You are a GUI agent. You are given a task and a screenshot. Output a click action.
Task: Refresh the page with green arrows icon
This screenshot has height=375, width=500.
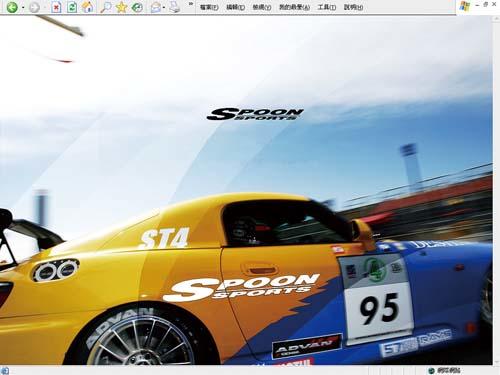click(72, 7)
